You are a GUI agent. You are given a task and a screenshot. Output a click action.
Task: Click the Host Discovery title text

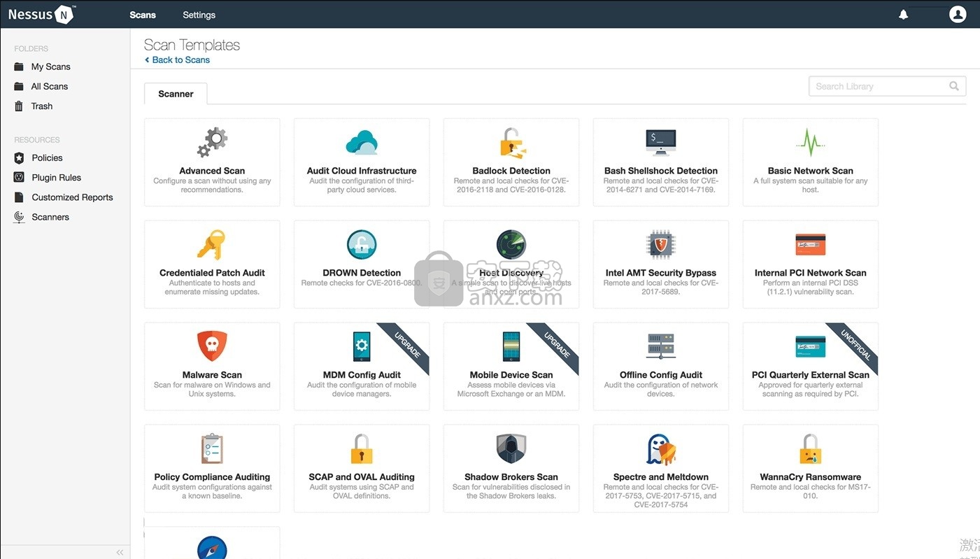click(x=511, y=273)
